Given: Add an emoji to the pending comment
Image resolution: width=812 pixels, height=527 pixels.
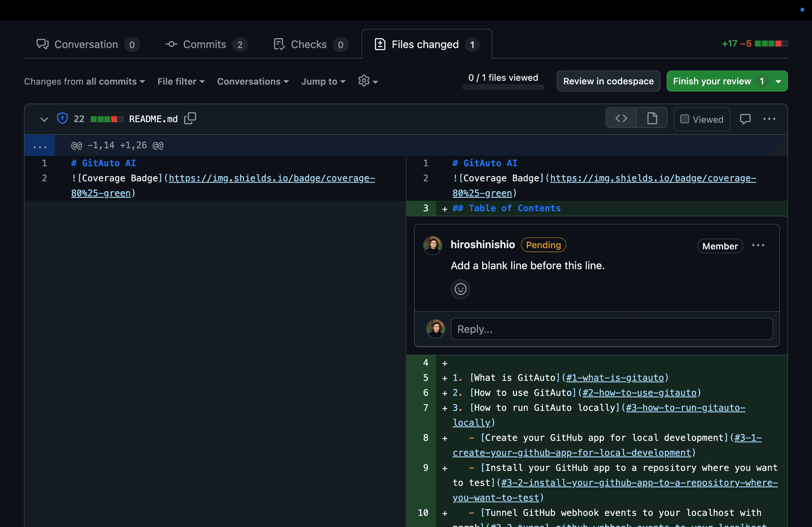Looking at the screenshot, I should pyautogui.click(x=460, y=289).
